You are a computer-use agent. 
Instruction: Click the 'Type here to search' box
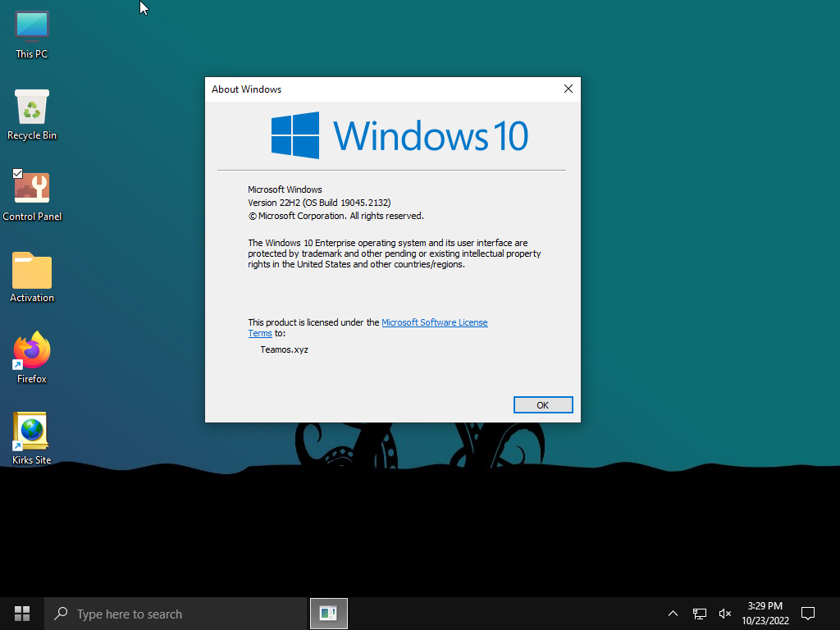point(176,613)
